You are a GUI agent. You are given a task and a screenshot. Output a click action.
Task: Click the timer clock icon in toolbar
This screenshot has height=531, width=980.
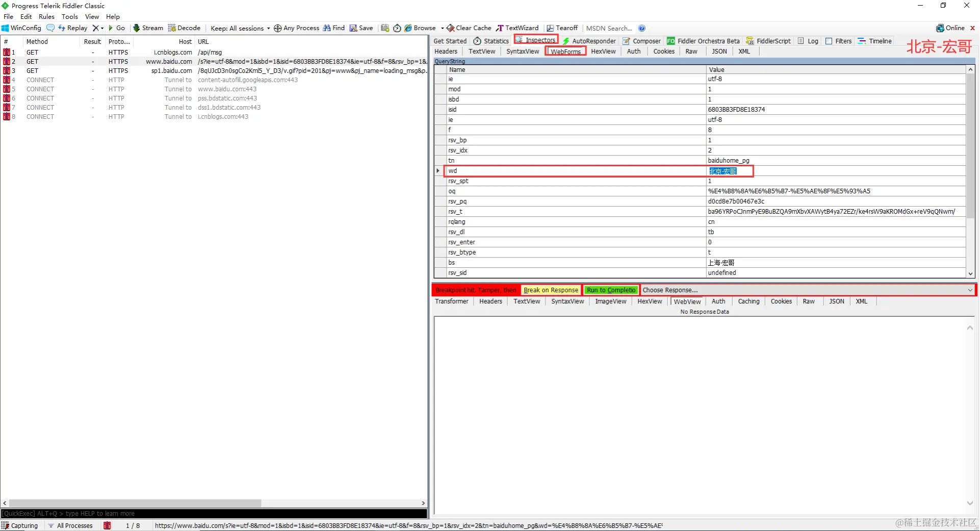pyautogui.click(x=397, y=28)
